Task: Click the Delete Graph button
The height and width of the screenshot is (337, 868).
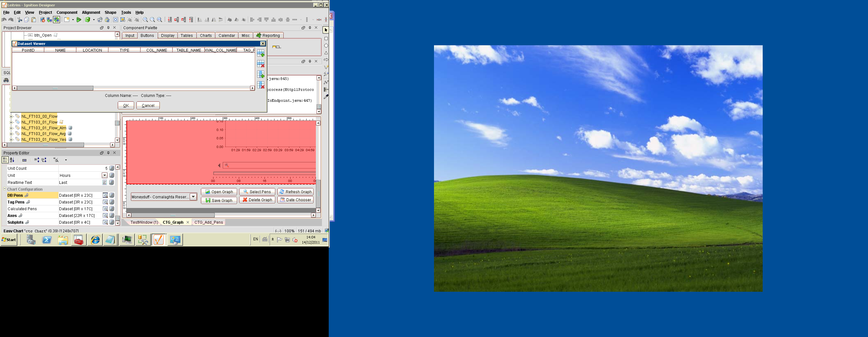Action: pyautogui.click(x=257, y=200)
